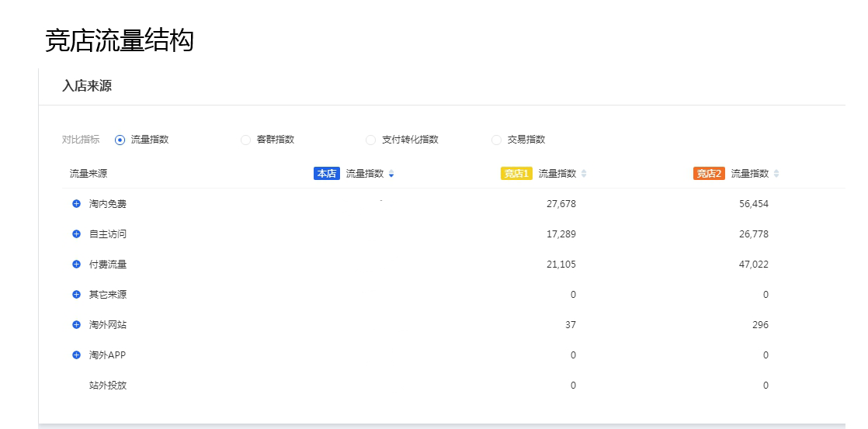Click the 站外投放 row label
The width and height of the screenshot is (868, 429).
pos(108,386)
